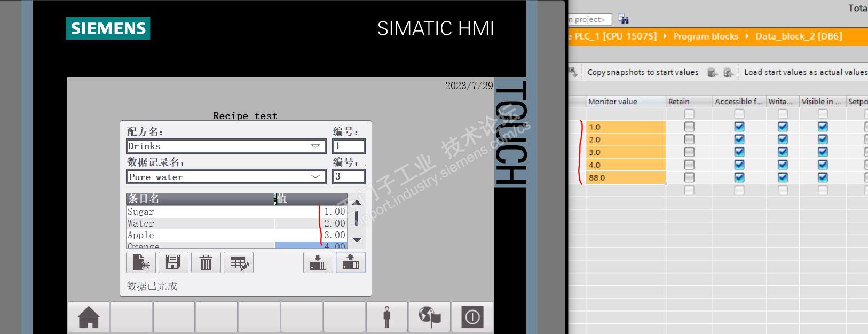Select breadcrumb PLC_1 [CPU 1507S]
This screenshot has height=334, width=868.
click(616, 36)
